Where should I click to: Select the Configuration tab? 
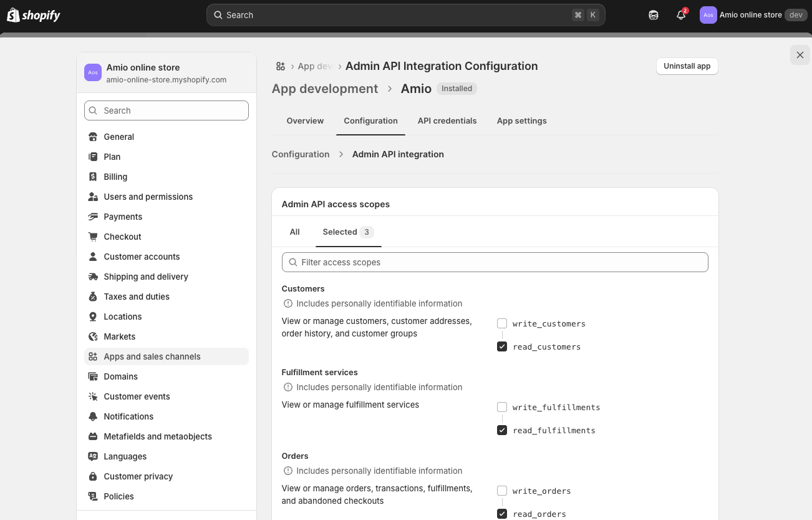click(x=370, y=121)
